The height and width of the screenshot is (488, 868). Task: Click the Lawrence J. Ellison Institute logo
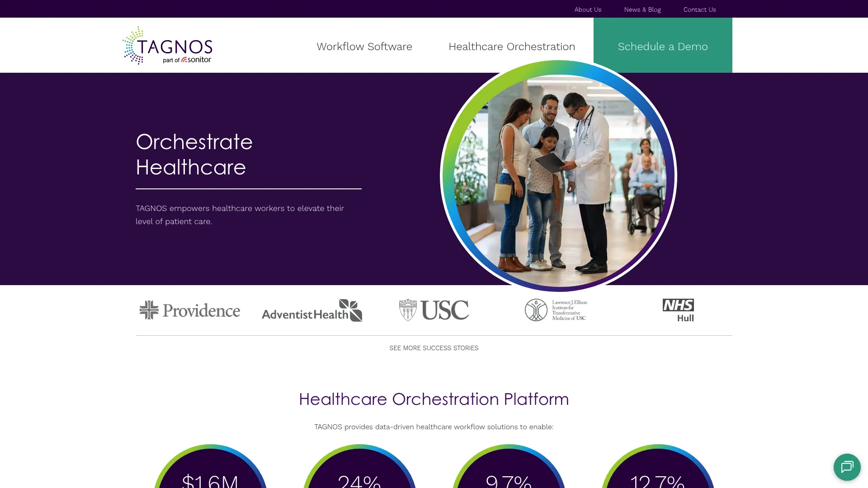click(x=556, y=310)
